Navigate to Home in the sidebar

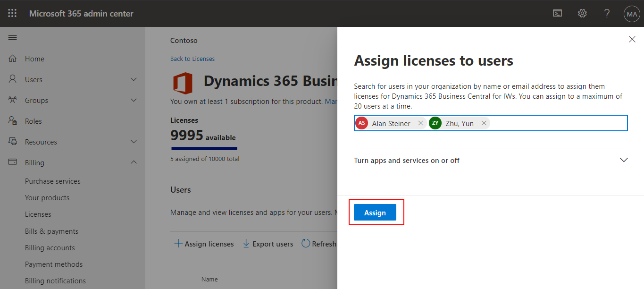34,59
